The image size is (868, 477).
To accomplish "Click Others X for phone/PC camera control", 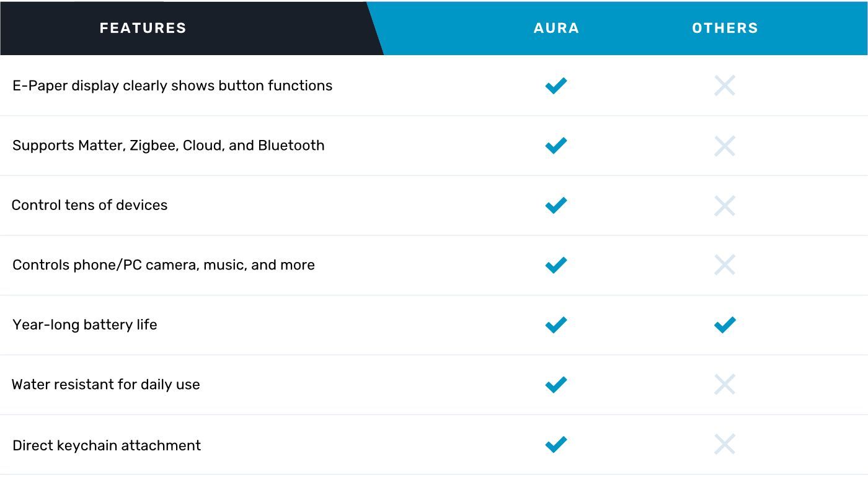I will 725,265.
